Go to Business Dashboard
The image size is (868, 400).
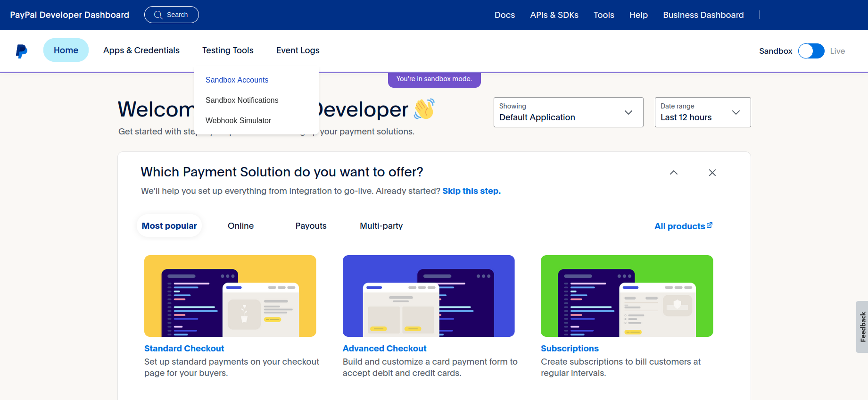point(703,15)
